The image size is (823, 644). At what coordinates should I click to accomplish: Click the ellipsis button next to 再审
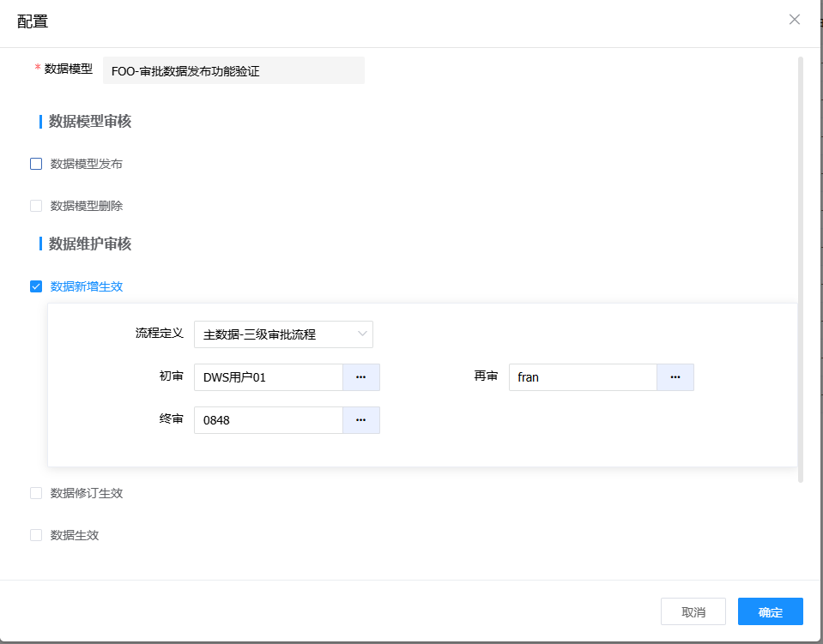[675, 377]
